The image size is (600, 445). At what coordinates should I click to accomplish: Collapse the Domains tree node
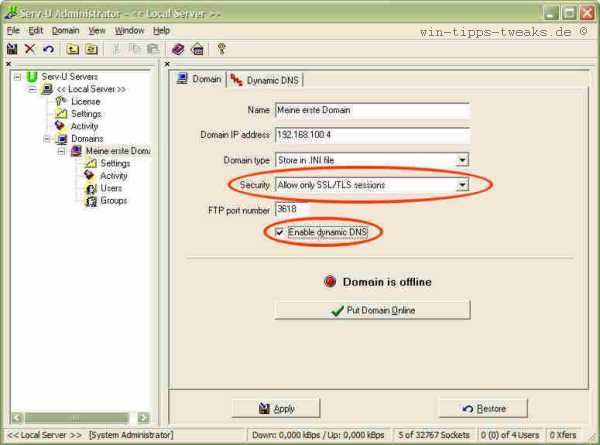point(47,139)
